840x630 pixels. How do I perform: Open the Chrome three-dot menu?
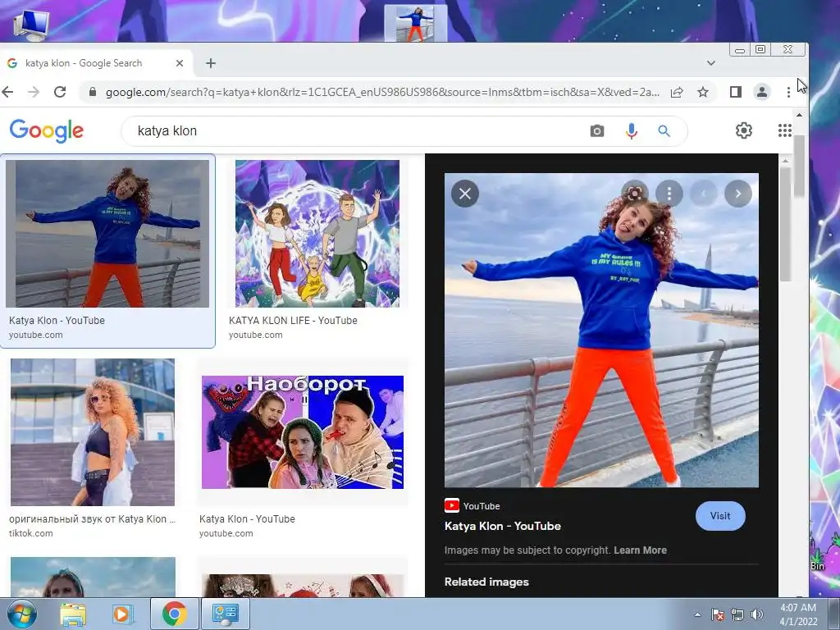point(788,92)
